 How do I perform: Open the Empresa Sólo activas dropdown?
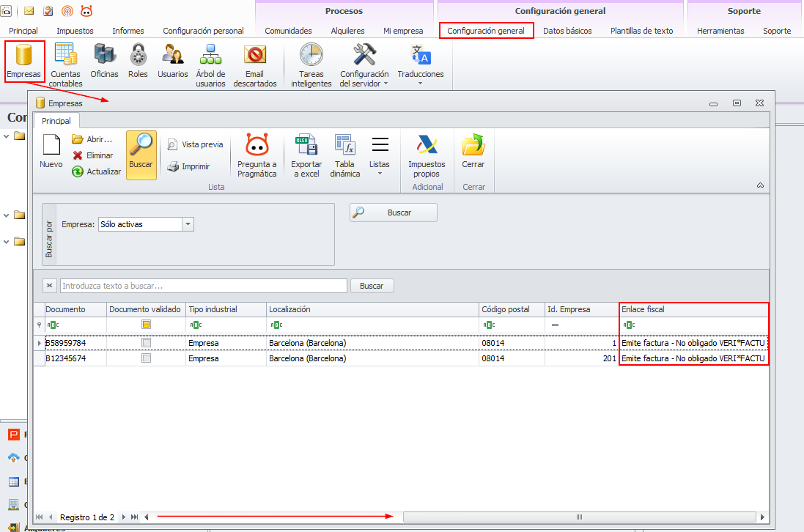pyautogui.click(x=188, y=224)
